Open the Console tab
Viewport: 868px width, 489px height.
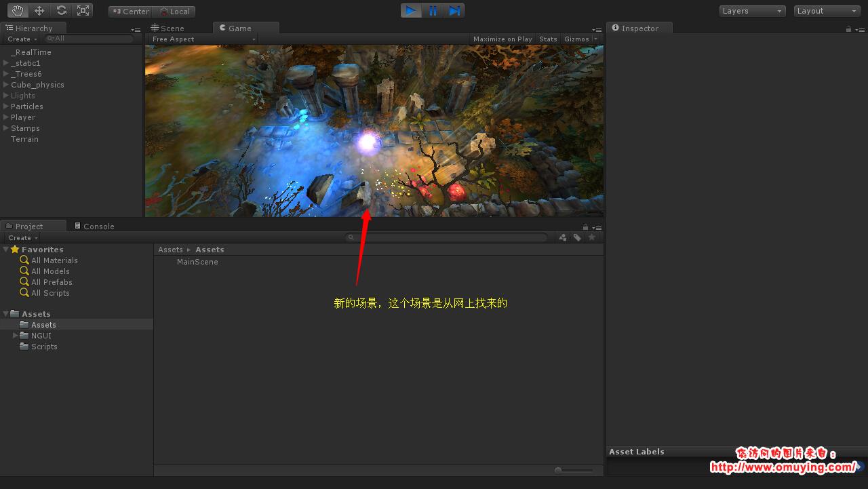pos(95,227)
